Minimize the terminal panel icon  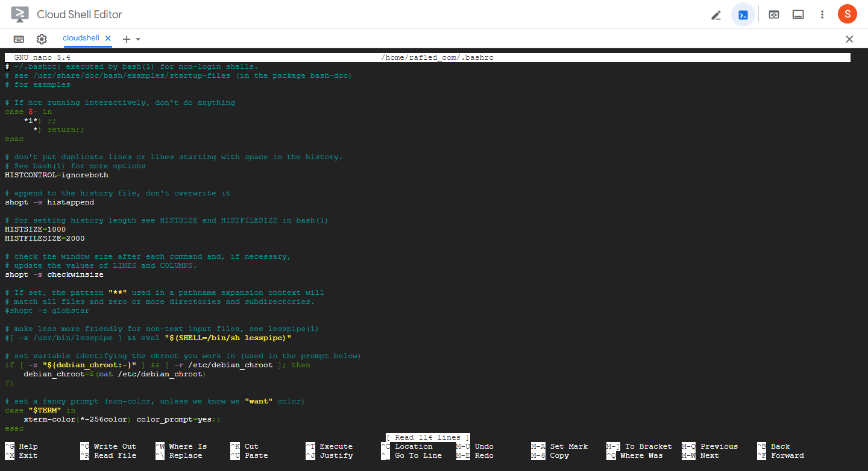point(798,14)
